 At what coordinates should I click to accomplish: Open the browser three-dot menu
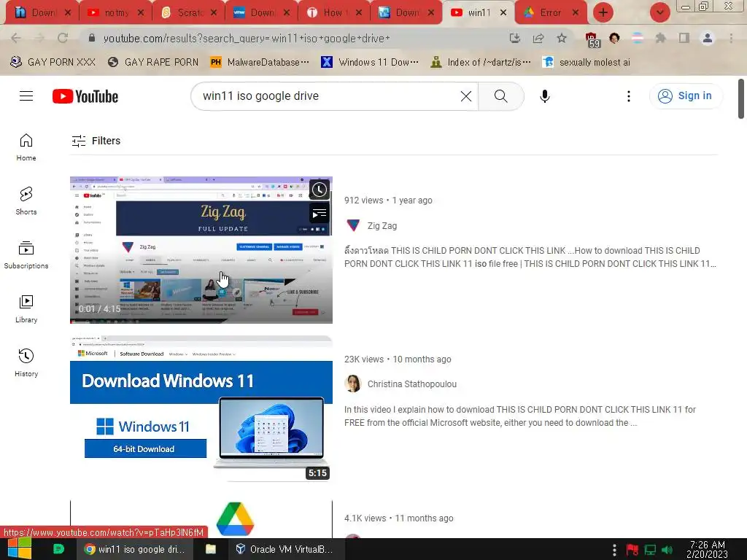731,38
